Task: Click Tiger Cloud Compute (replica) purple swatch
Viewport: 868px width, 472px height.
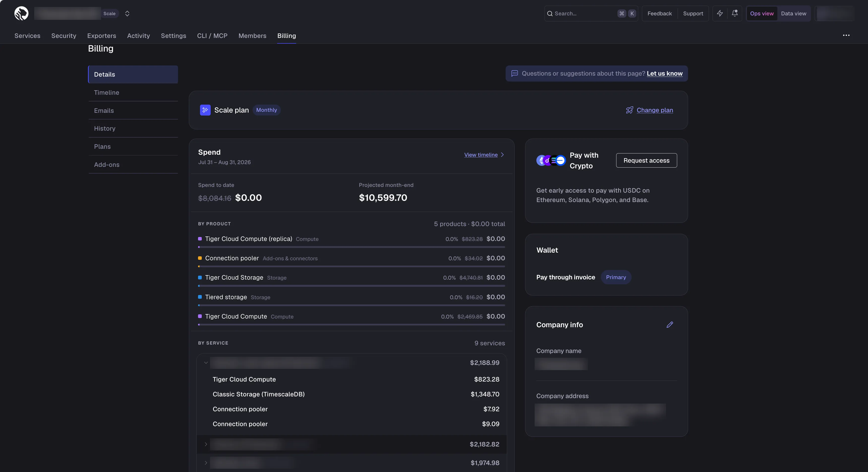Action: [200, 239]
